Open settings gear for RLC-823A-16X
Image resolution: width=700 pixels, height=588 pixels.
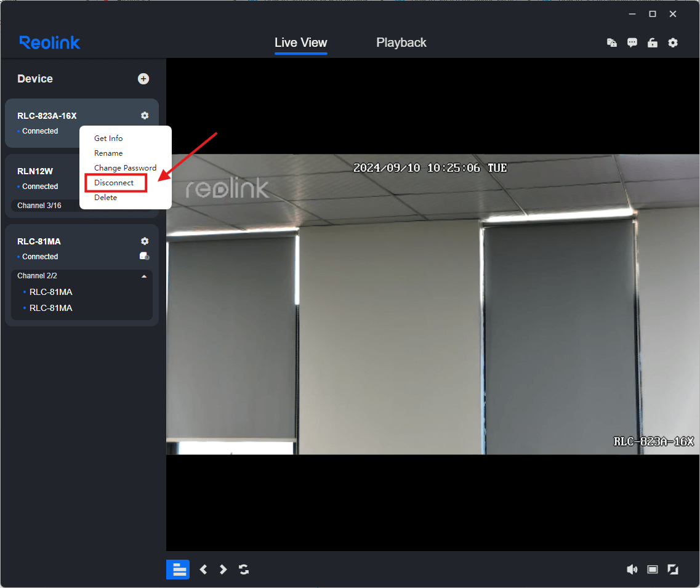[x=145, y=116]
